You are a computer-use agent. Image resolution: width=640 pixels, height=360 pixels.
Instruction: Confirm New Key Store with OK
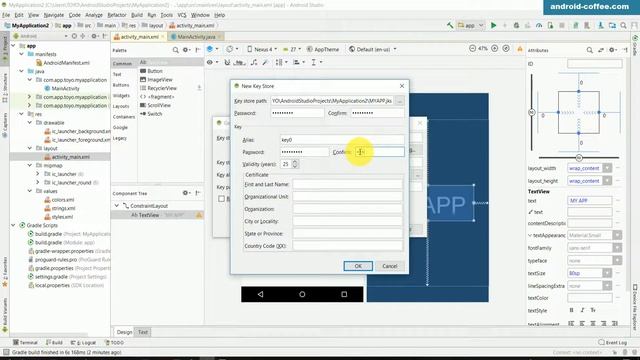click(358, 266)
